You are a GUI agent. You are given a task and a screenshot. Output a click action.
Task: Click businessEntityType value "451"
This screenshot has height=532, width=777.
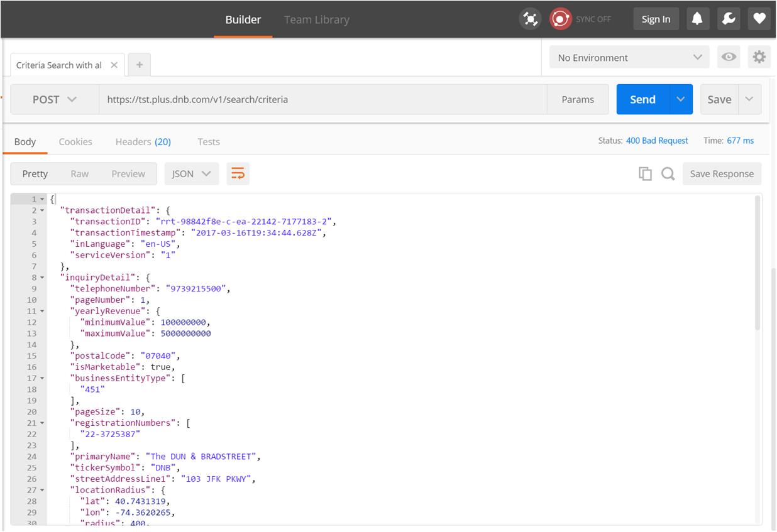[x=92, y=389]
